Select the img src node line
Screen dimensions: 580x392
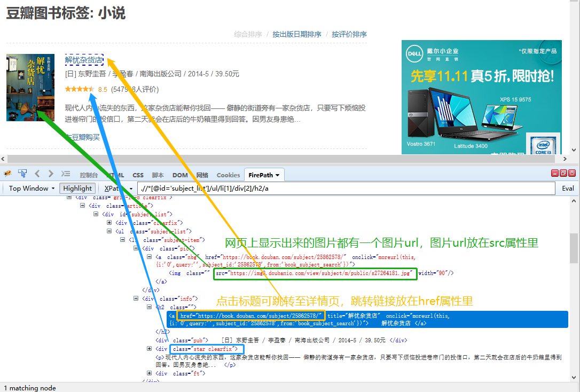point(311,273)
